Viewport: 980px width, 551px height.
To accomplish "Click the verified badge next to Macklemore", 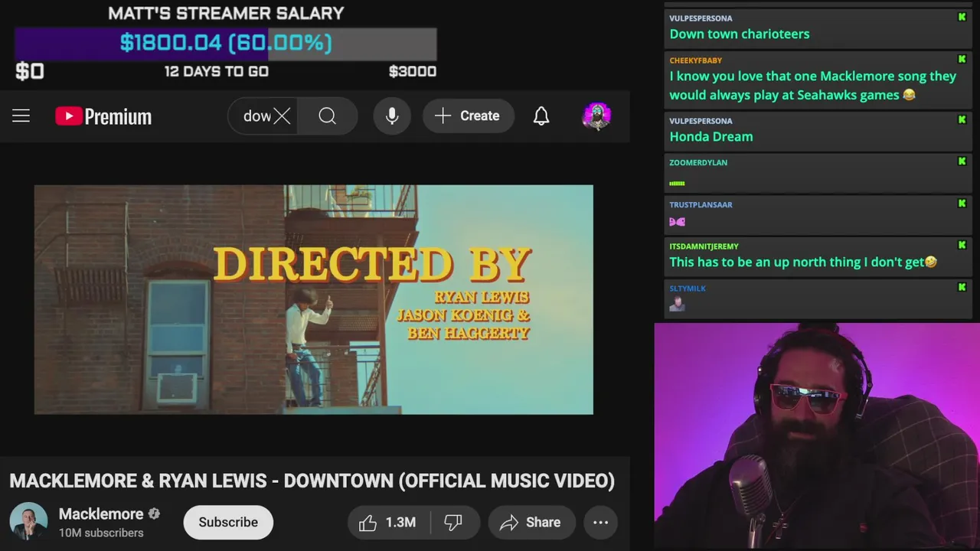I will click(154, 514).
